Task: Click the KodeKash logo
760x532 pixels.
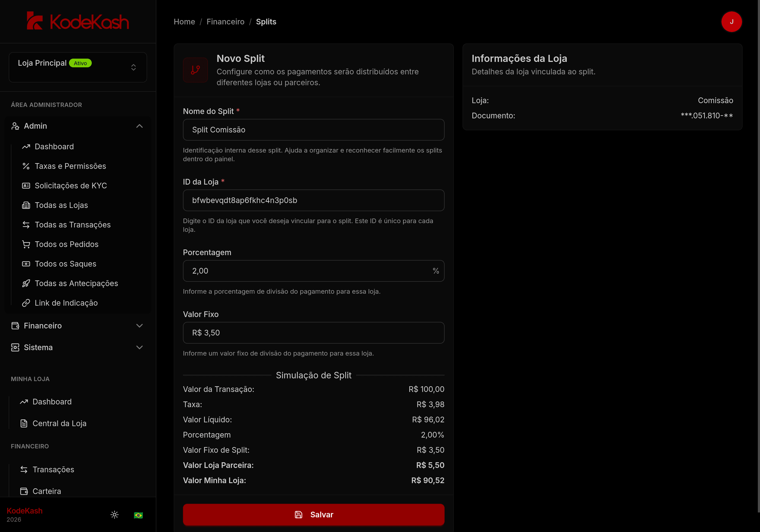Action: 78,21
